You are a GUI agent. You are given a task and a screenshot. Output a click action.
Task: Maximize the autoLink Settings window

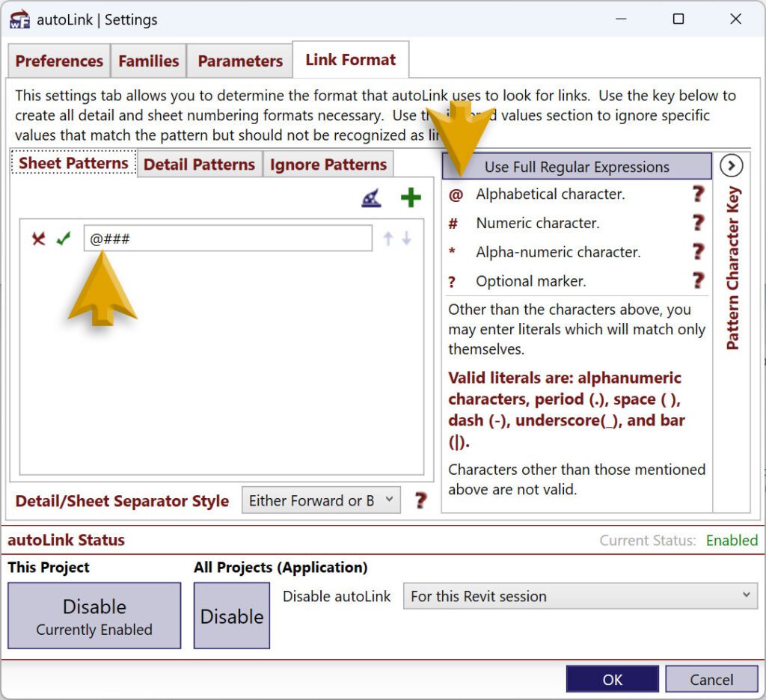tap(678, 19)
